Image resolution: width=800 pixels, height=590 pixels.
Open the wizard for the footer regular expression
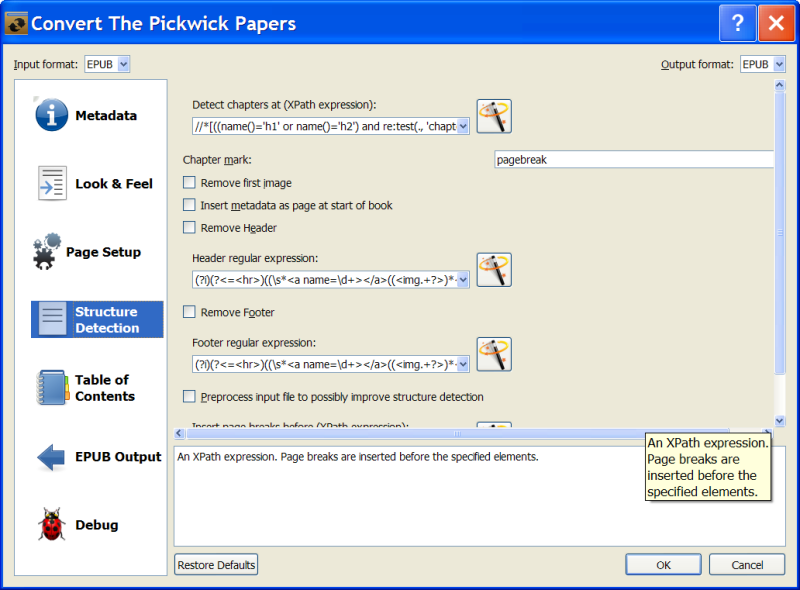tap(494, 354)
